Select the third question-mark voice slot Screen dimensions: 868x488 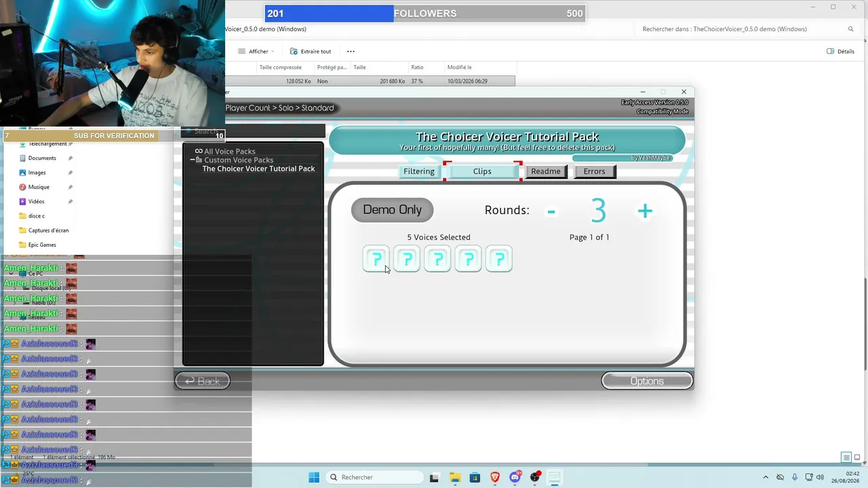pos(437,259)
